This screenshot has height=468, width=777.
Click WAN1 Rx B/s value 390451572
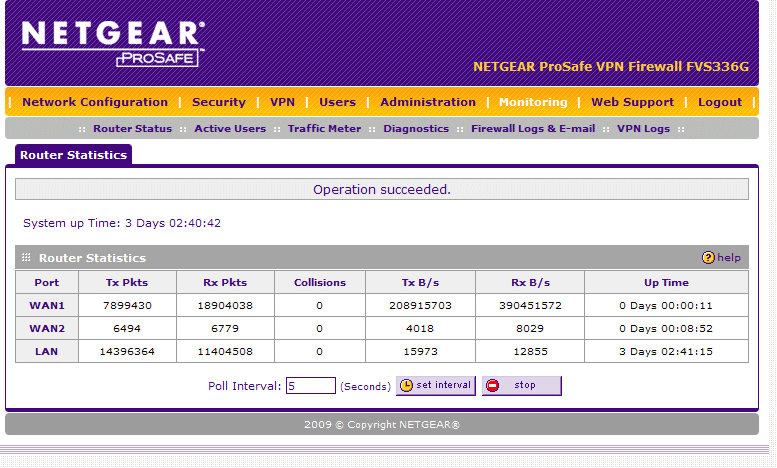pos(530,305)
